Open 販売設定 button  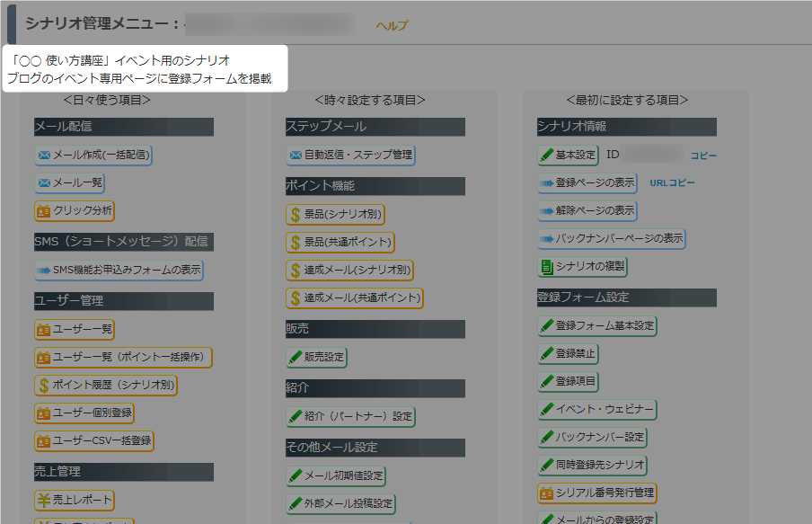coord(316,358)
